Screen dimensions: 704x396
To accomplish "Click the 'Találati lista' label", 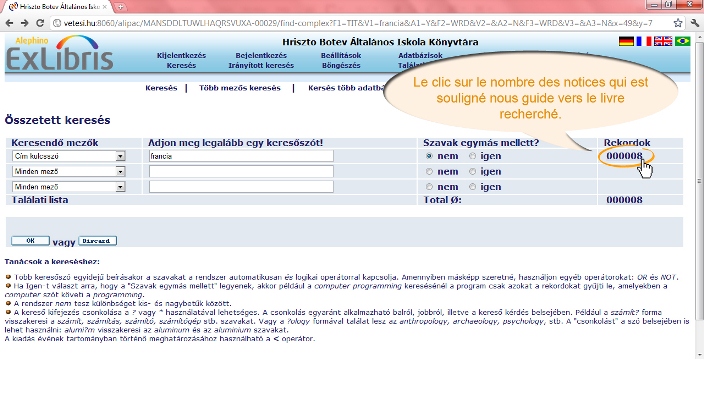I will pos(40,200).
